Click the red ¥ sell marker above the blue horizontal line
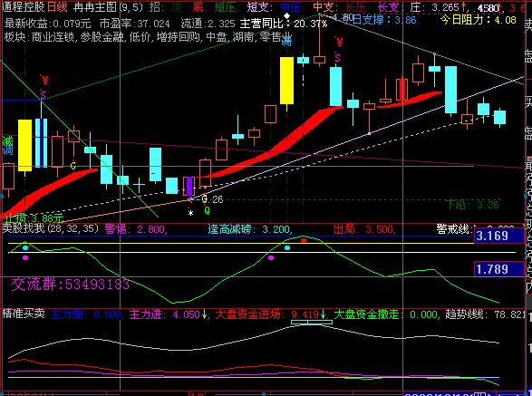Screen dimensions: 532x396 tap(44, 80)
